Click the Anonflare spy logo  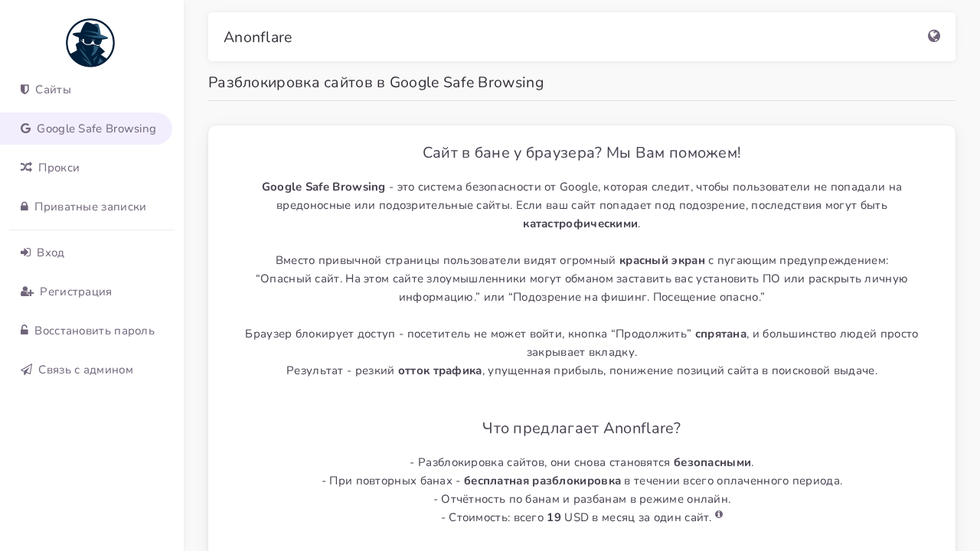coord(90,43)
